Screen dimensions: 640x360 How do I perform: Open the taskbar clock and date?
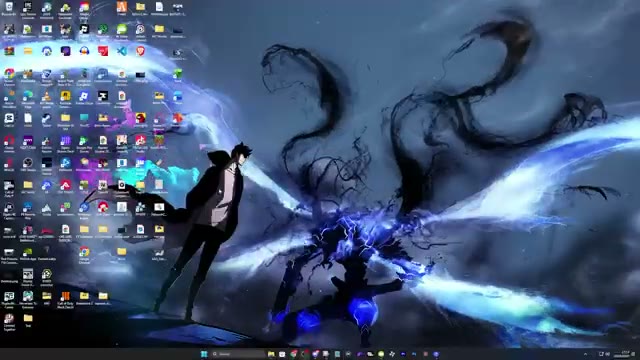pos(623,354)
